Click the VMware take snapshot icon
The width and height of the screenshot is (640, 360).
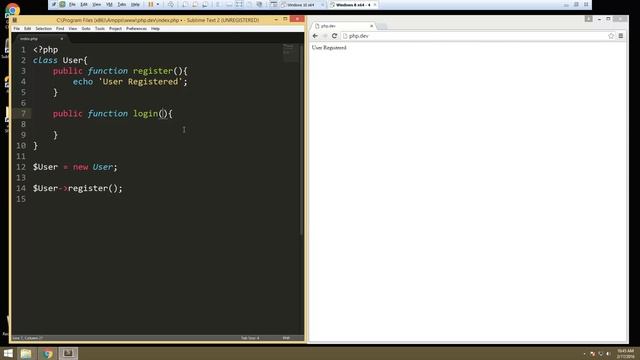pyautogui.click(x=185, y=4)
